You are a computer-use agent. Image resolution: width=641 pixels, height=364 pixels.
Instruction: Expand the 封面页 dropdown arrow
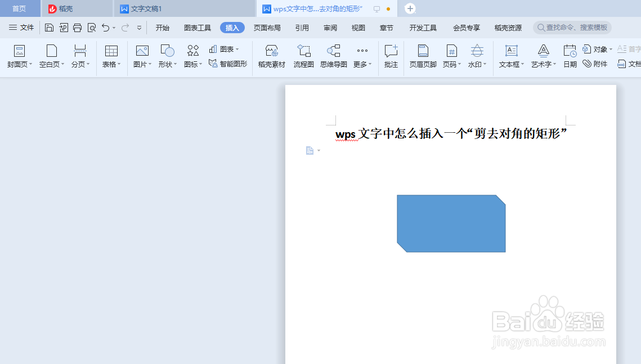[x=30, y=64]
